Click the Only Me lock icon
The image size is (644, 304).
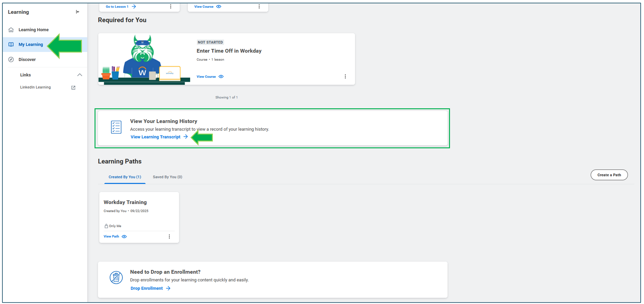point(106,226)
